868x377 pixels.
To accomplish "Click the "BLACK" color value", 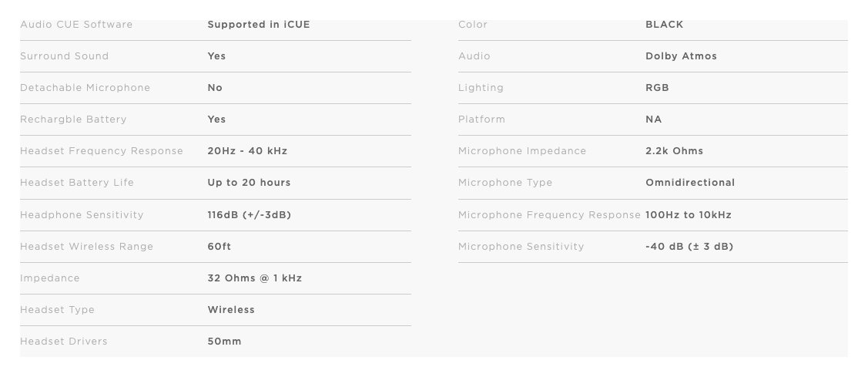I will pyautogui.click(x=664, y=25).
